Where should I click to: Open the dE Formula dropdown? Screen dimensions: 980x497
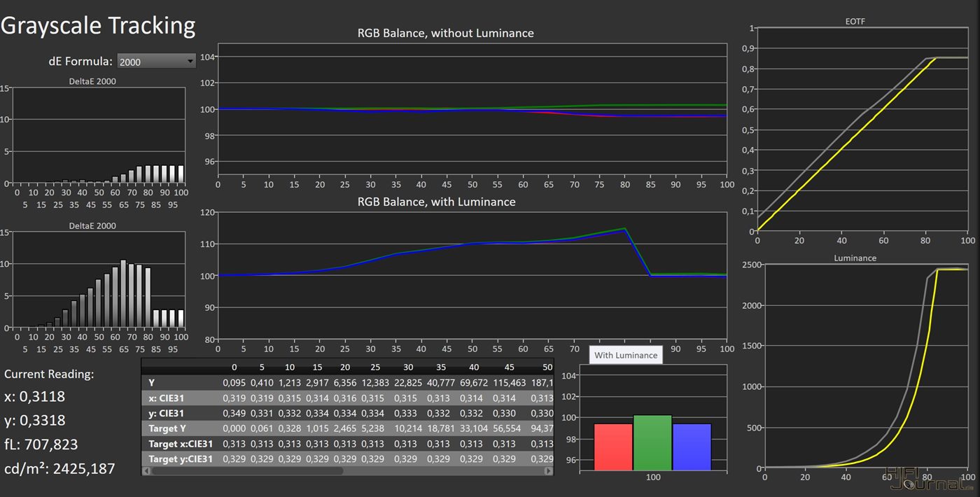point(155,62)
